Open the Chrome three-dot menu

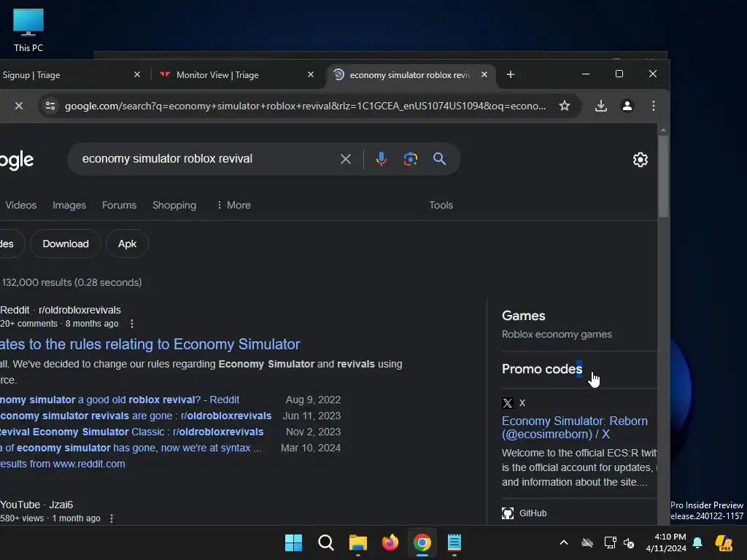pos(653,106)
